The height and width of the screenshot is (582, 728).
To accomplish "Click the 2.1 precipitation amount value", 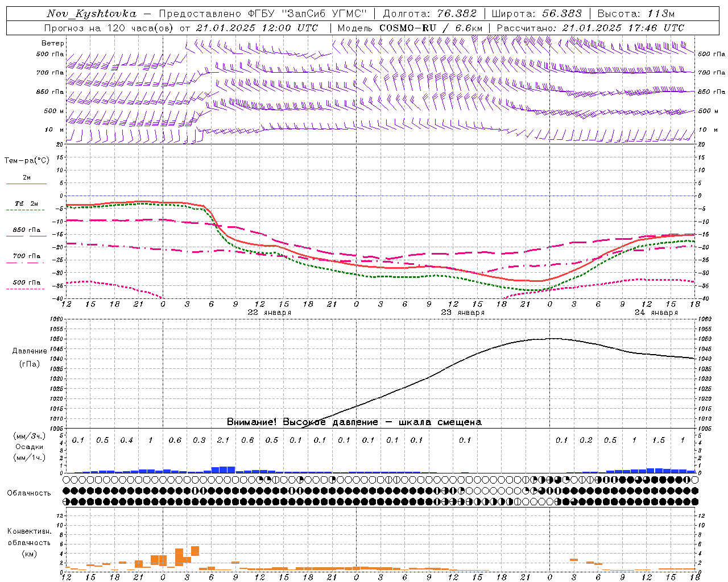I will pos(224,440).
